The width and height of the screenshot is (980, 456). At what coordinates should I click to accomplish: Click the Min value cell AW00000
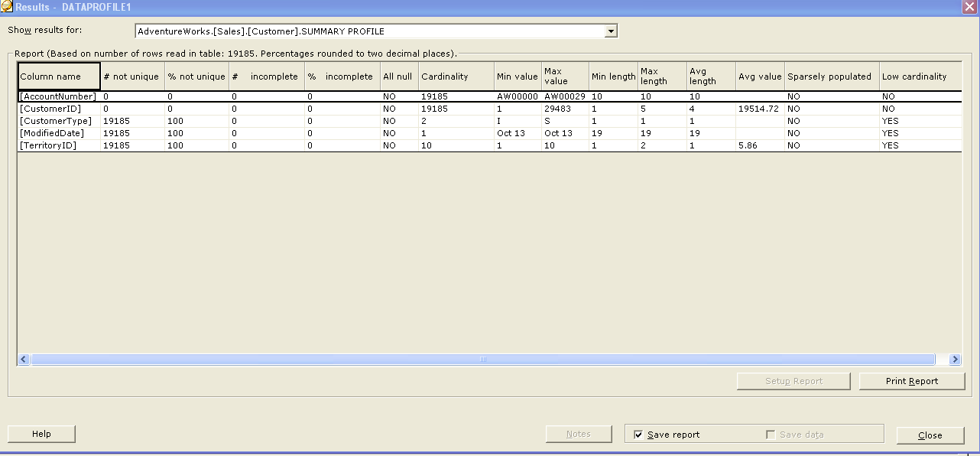click(x=518, y=96)
